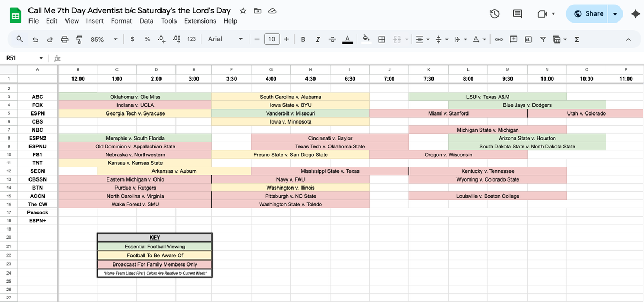The width and height of the screenshot is (644, 302).
Task: Toggle bold formatting
Action: coord(303,39)
